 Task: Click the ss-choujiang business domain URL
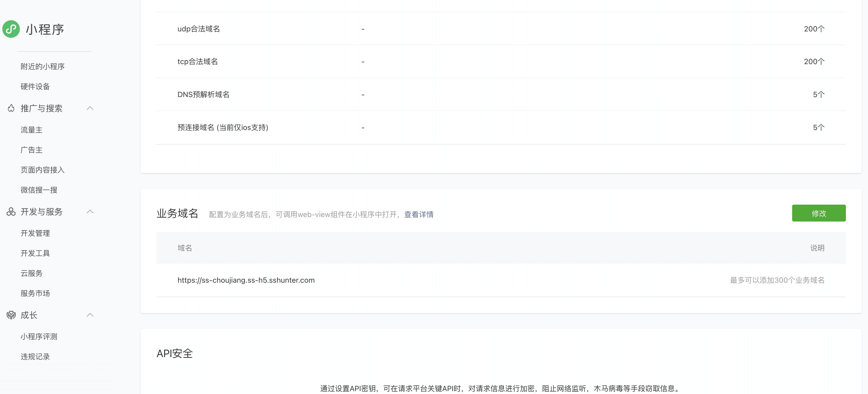coord(246,280)
